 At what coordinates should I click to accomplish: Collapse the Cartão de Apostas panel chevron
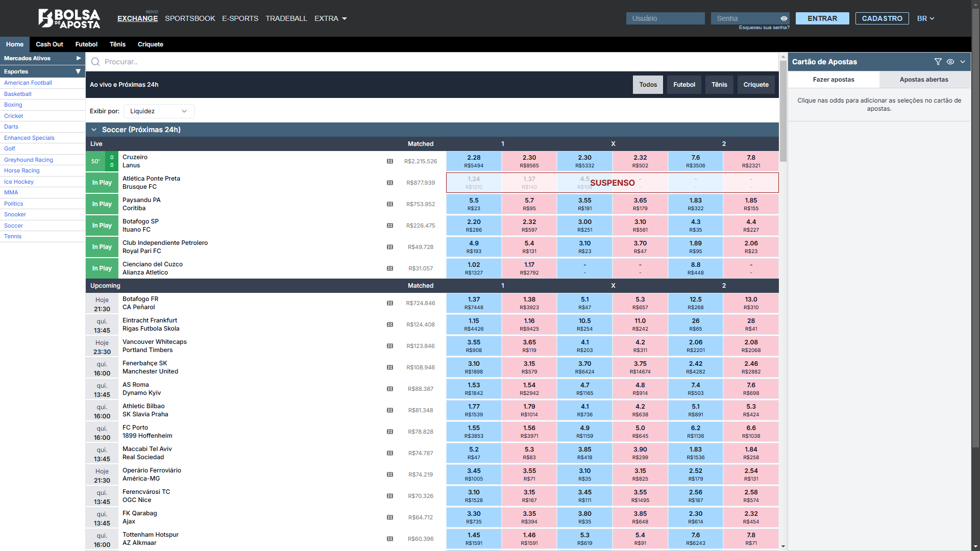click(x=963, y=62)
